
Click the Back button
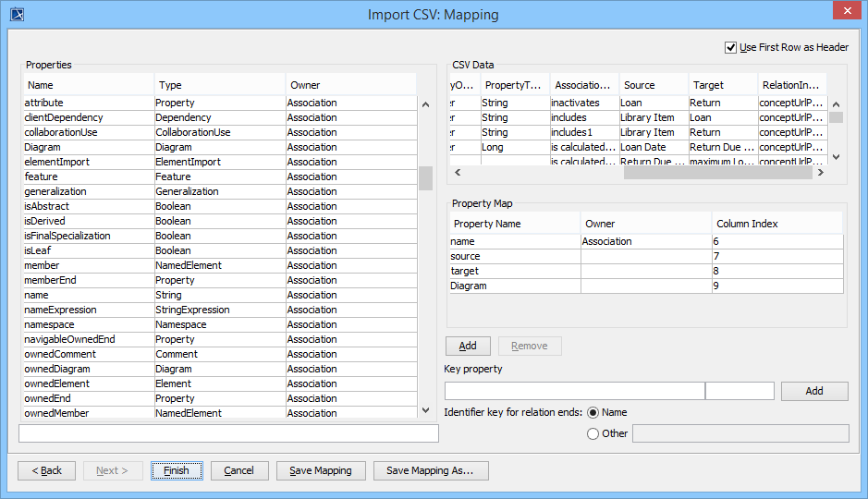click(47, 470)
